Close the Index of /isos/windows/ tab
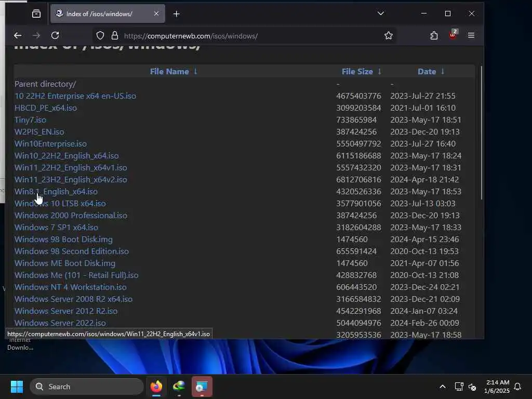 tap(156, 14)
